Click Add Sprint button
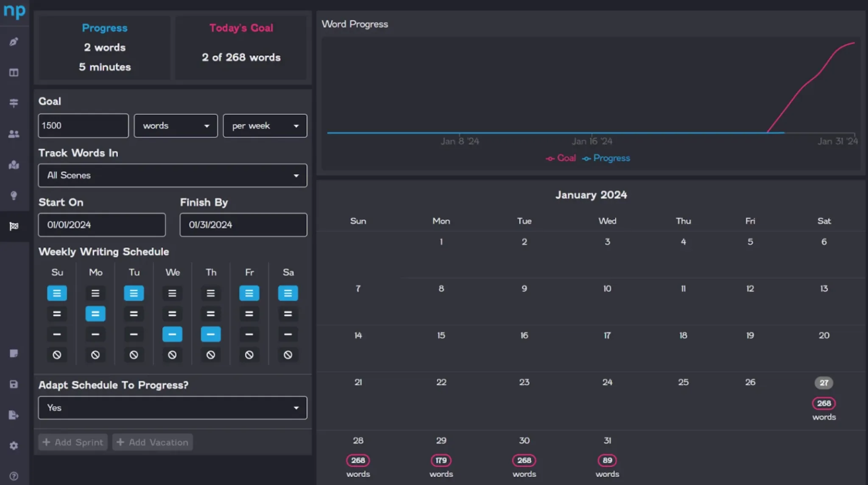This screenshot has width=868, height=485. point(72,442)
